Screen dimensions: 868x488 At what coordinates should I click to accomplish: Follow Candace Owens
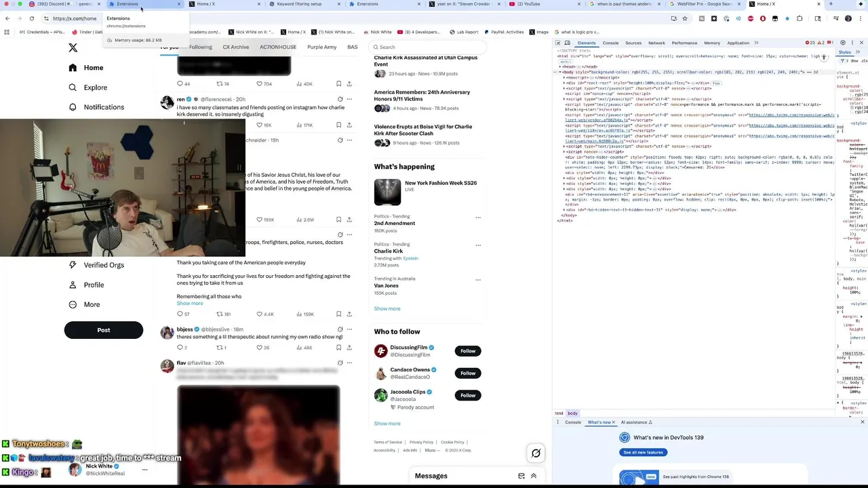tap(468, 373)
